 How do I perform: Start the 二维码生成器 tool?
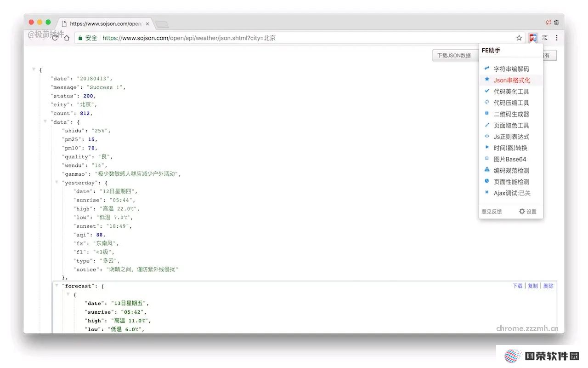(511, 114)
